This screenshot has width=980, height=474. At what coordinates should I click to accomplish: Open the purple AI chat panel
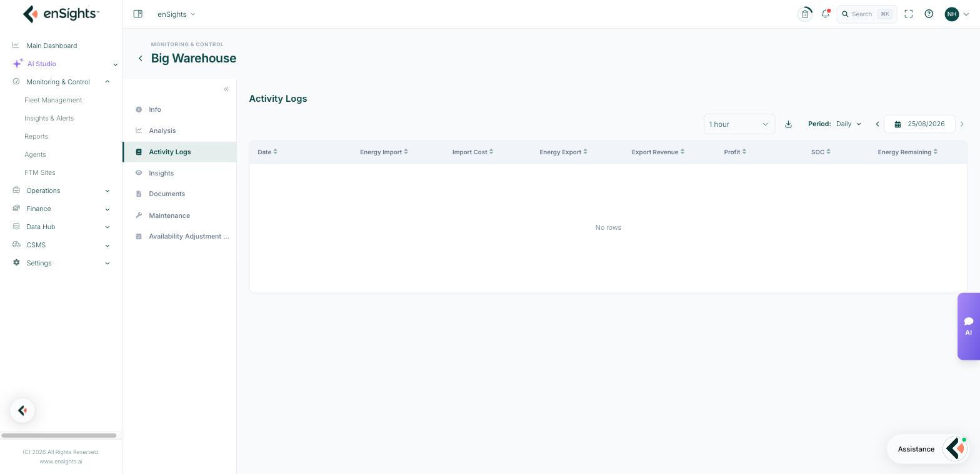(968, 326)
